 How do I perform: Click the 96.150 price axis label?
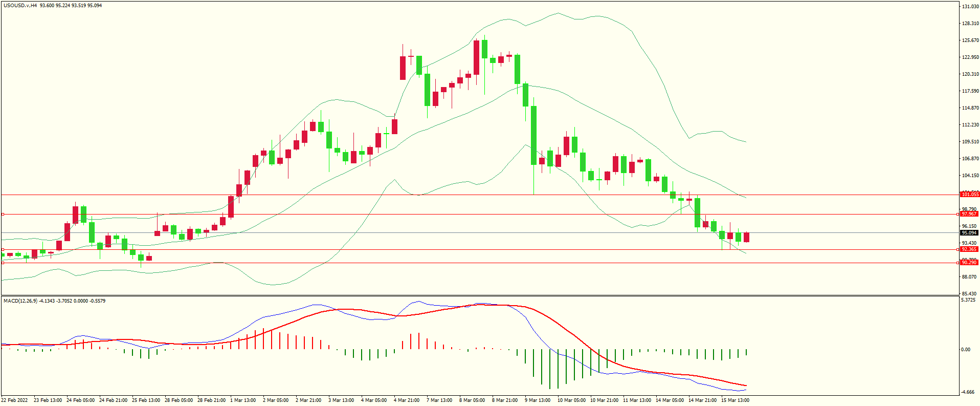[x=969, y=226]
